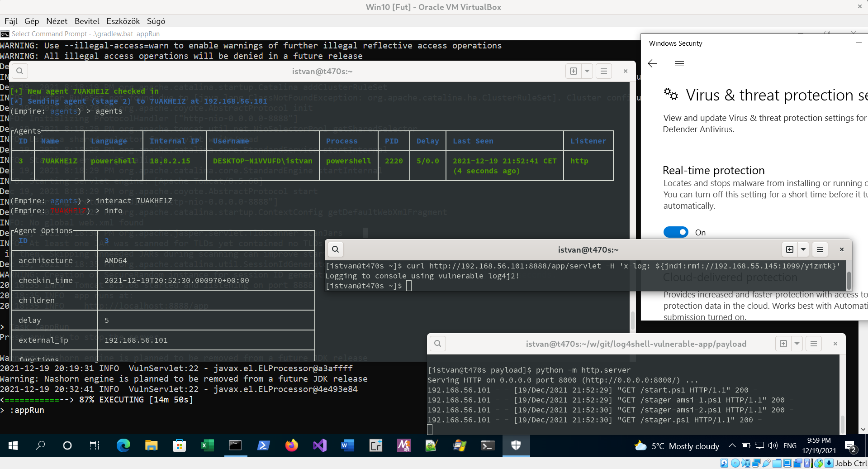This screenshot has height=469, width=868.
Task: Open the Eszközök menu
Action: 123,21
